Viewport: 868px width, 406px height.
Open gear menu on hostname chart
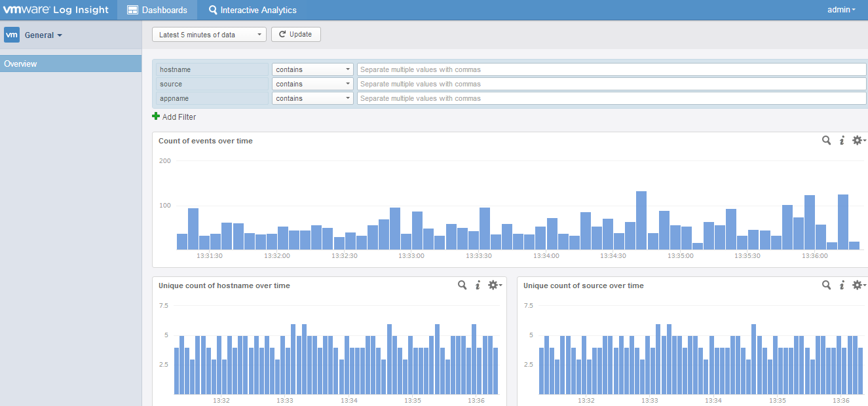[x=494, y=285]
